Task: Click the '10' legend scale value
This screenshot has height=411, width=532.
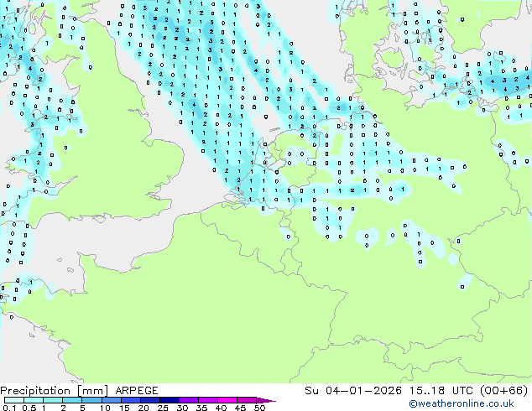Action: (105, 408)
